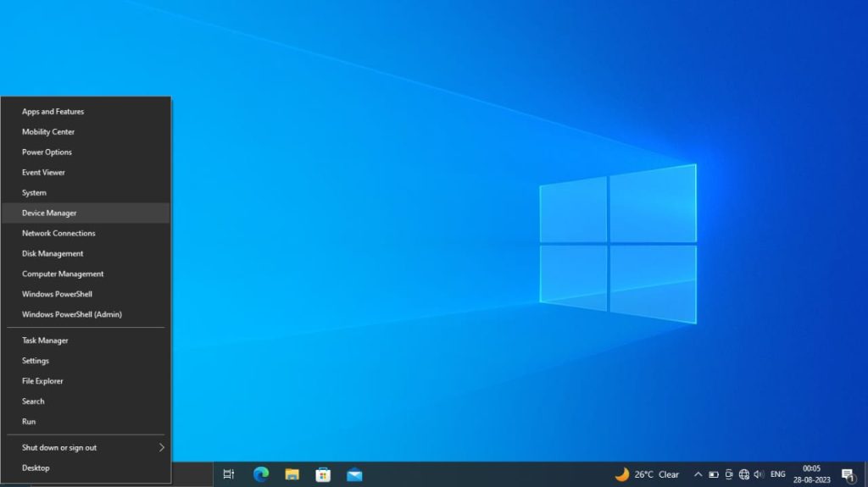Select Device Manager from the menu
Viewport: 868px width, 487px height.
[x=86, y=213]
